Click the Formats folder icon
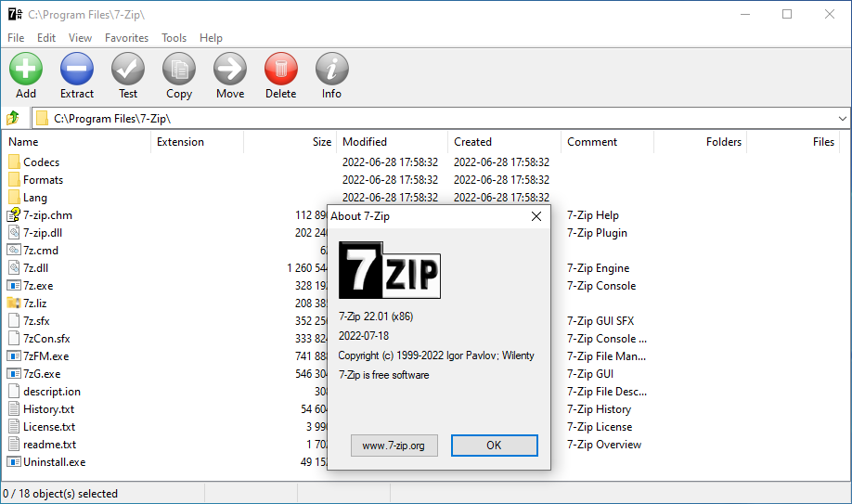 (14, 179)
